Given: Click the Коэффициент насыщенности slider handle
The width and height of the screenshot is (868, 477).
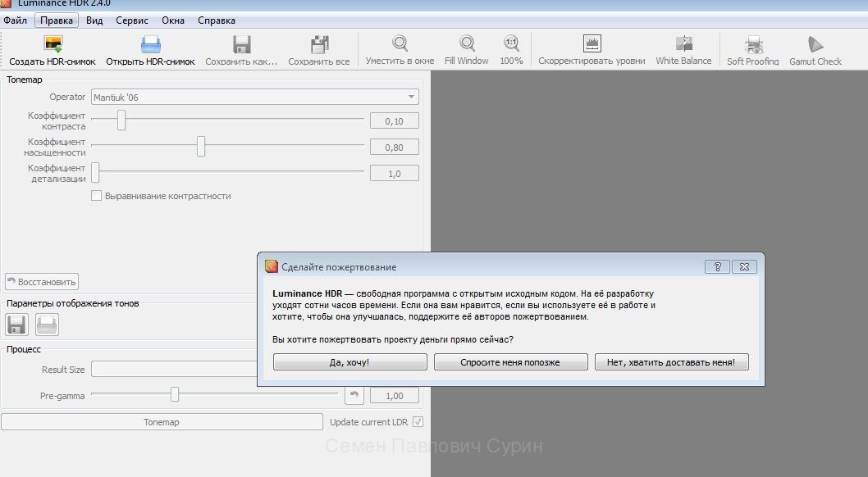Looking at the screenshot, I should [x=201, y=146].
